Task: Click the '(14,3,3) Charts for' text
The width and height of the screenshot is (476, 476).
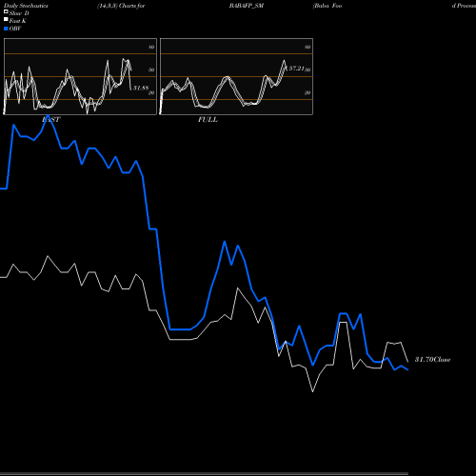Action: [121, 6]
